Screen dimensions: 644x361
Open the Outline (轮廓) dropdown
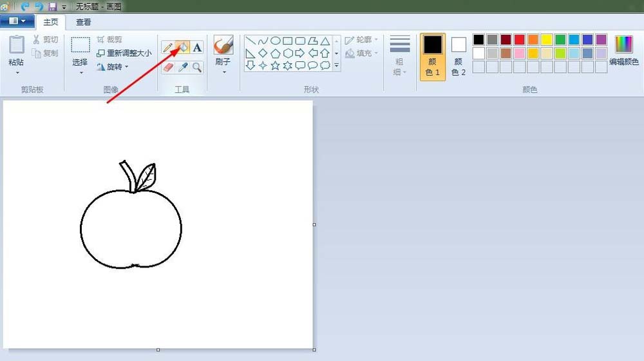tap(361, 40)
